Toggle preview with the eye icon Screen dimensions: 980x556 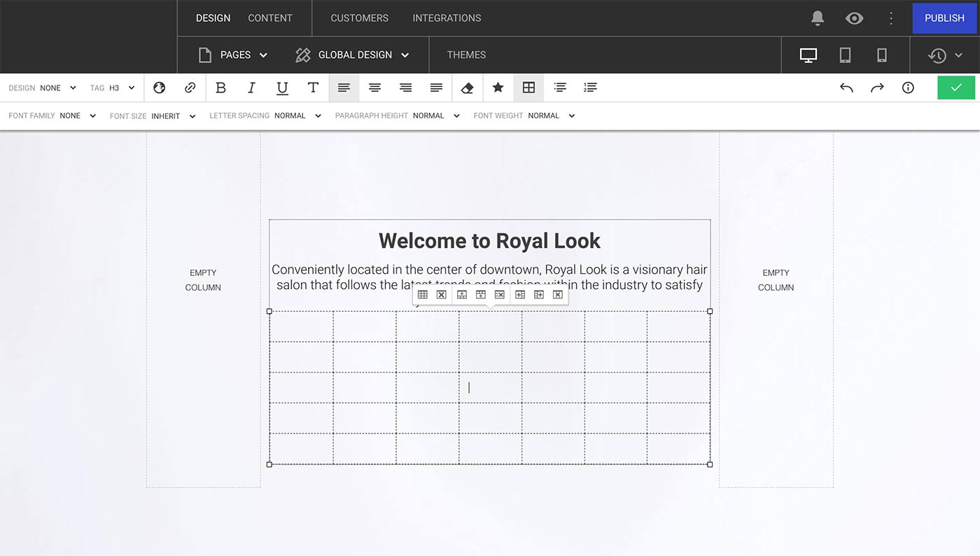pos(854,18)
